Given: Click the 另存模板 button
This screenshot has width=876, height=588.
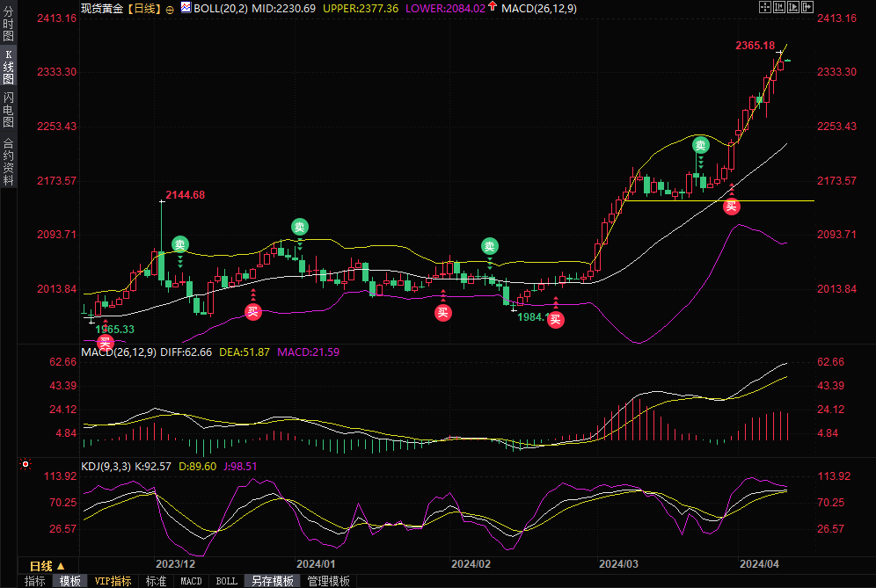Looking at the screenshot, I should (272, 581).
